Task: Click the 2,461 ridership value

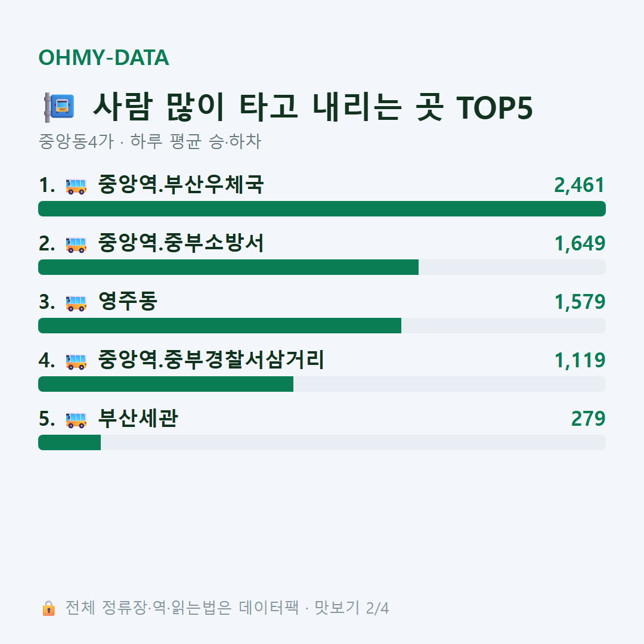Action: click(x=580, y=185)
